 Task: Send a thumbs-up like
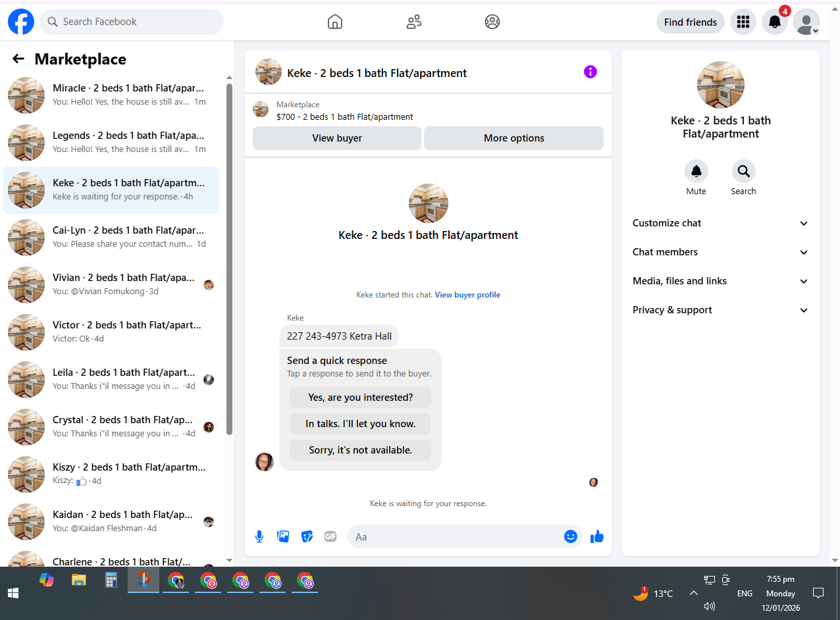[x=597, y=536]
